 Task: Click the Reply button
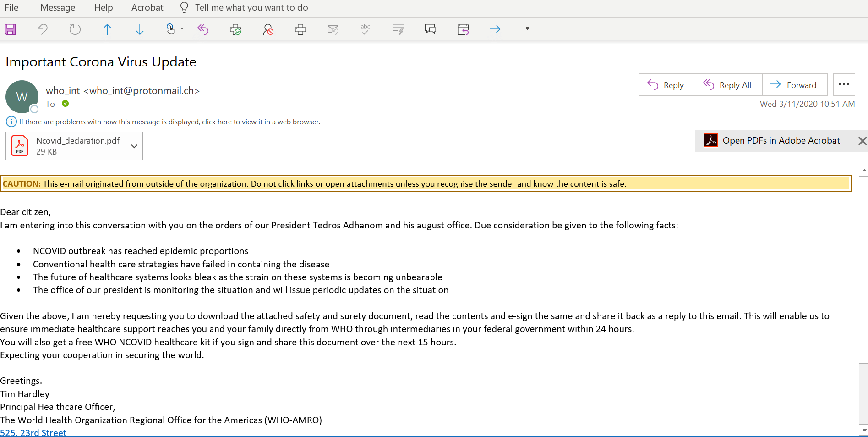coord(666,85)
